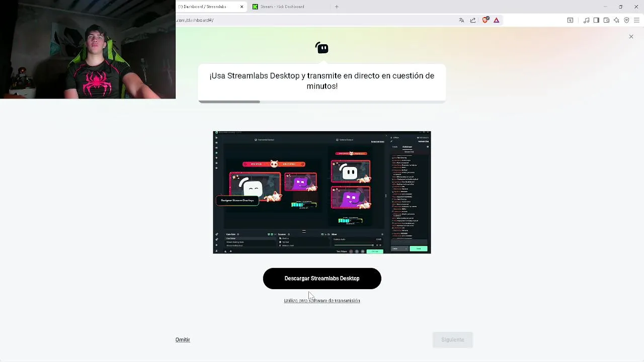
Task: Open the browser hamburger menu
Action: 636,20
